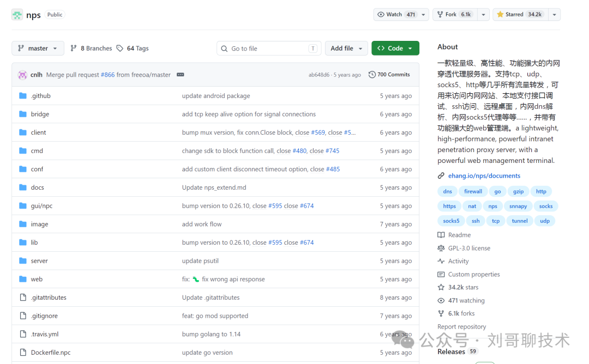Open issue #485 link in conf row
This screenshot has width=589, height=364.
[333, 169]
